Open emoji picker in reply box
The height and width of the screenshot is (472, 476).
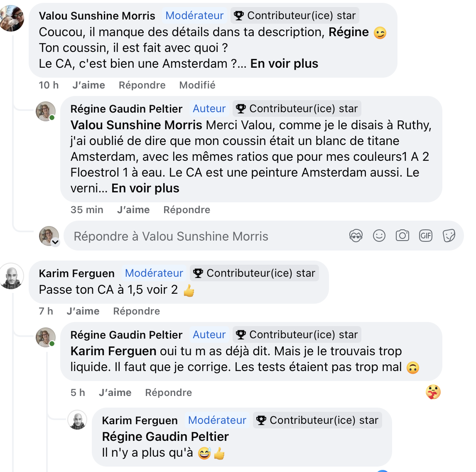pos(379,236)
